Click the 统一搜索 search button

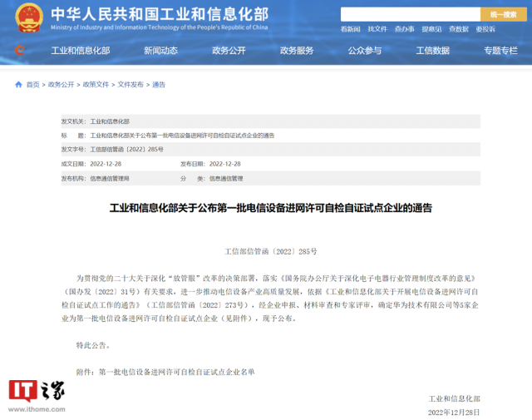coord(504,14)
